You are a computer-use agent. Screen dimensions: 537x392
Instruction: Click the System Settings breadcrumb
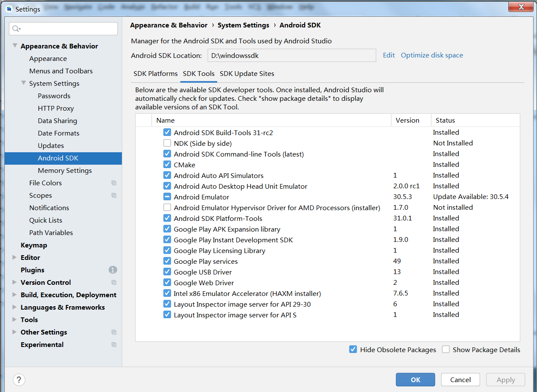pyautogui.click(x=243, y=25)
